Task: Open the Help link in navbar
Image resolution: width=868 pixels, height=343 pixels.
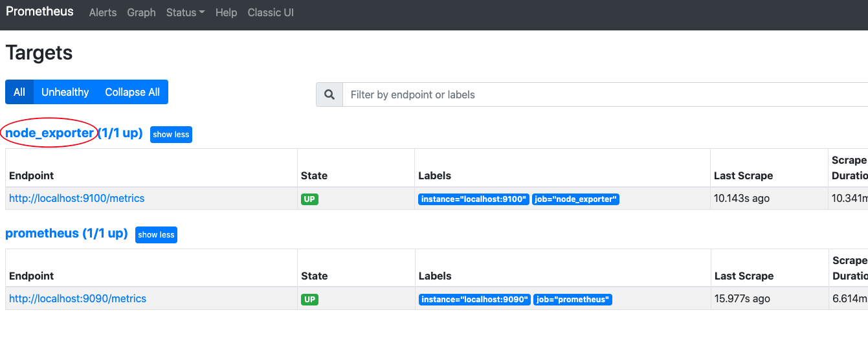Action: click(x=226, y=12)
